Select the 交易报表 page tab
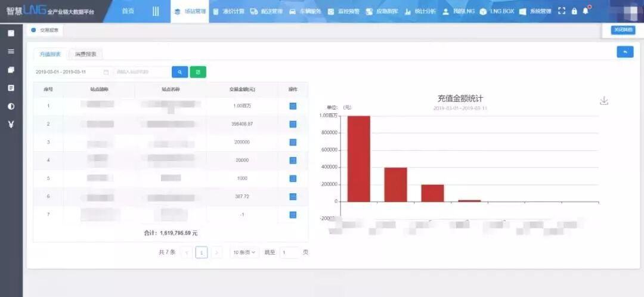 pyautogui.click(x=45, y=30)
